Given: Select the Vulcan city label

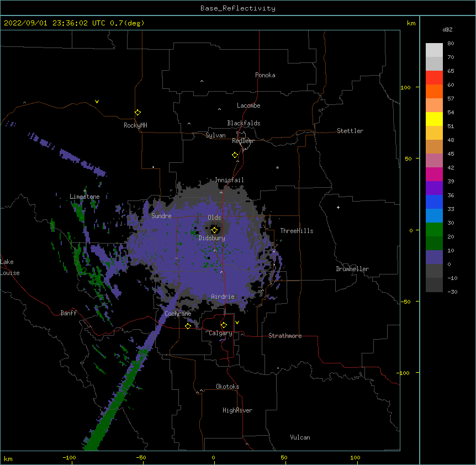Looking at the screenshot, I should 300,437.
